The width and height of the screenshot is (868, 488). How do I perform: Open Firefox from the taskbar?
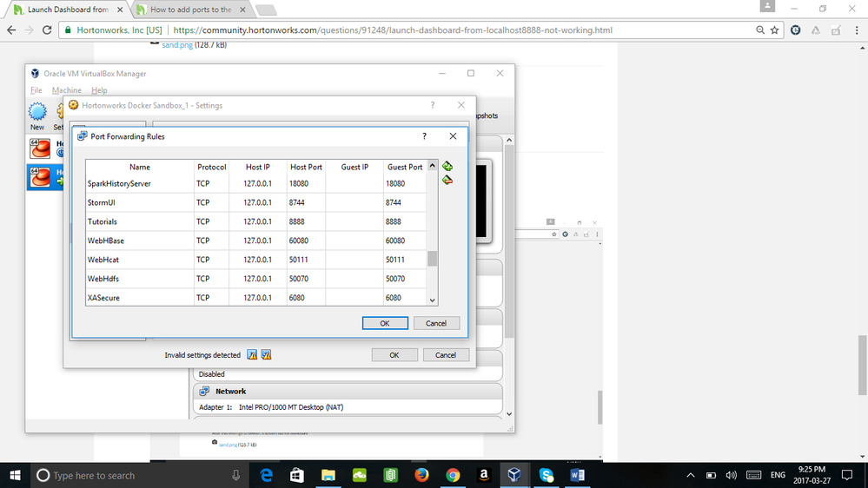[421, 475]
